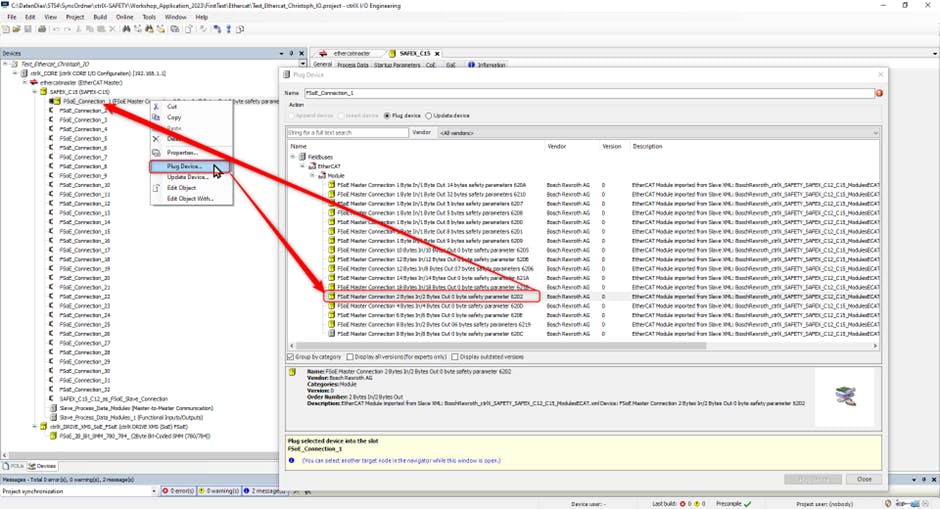Click the ethercatmaster node icon in tree
This screenshot has width=940, height=509.
34,82
